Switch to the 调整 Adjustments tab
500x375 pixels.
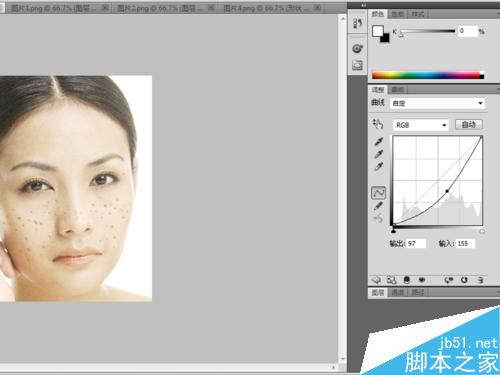(378, 90)
